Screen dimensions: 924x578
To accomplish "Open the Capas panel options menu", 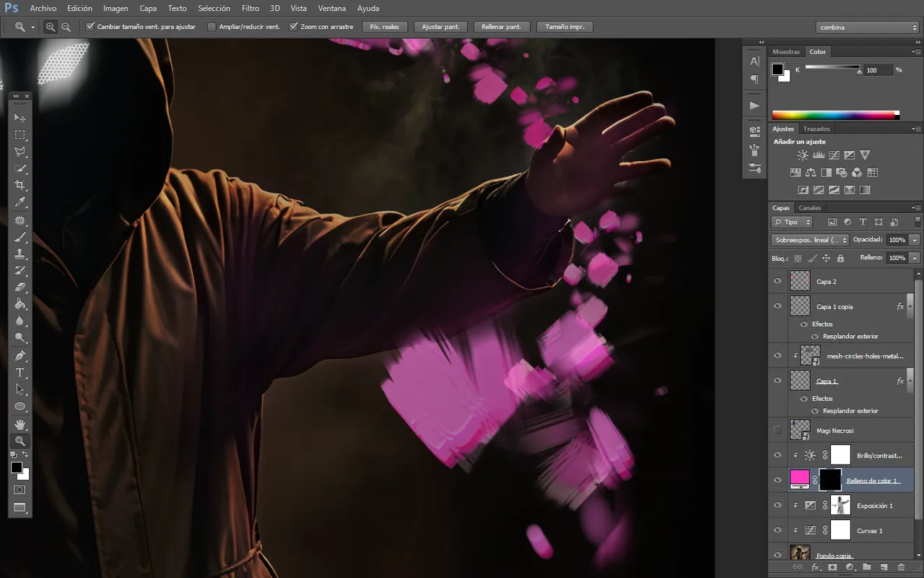I will click(917, 208).
